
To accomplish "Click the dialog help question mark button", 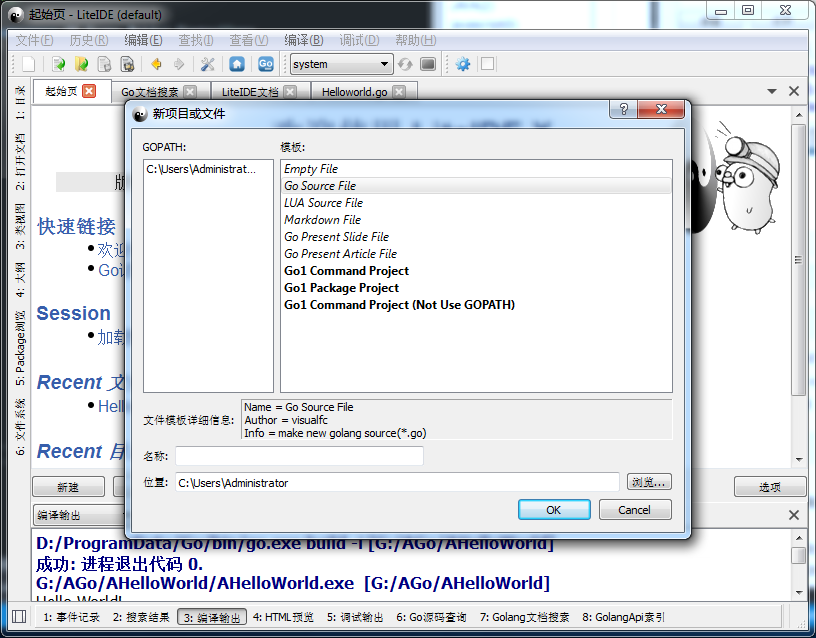I will click(623, 109).
